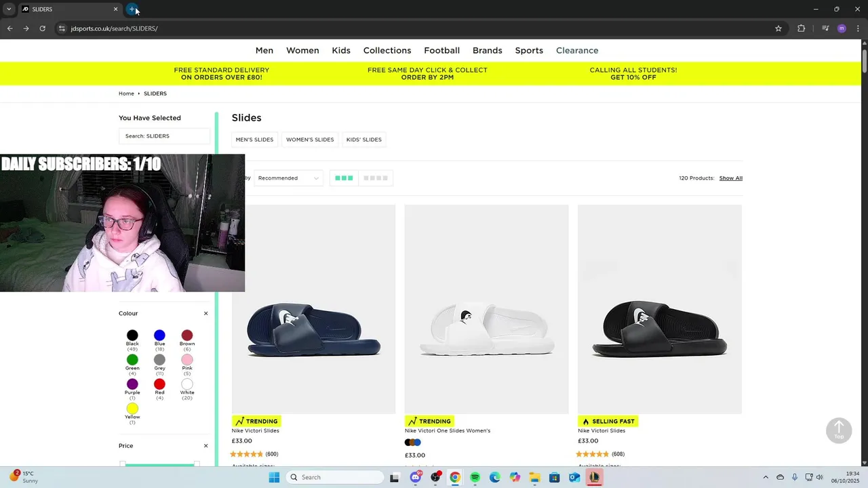Filter by Green colour swatch
Image resolution: width=868 pixels, height=488 pixels.
coord(132,360)
